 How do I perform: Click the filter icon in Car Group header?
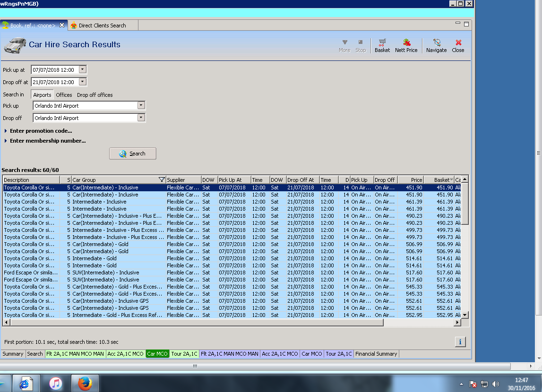162,180
